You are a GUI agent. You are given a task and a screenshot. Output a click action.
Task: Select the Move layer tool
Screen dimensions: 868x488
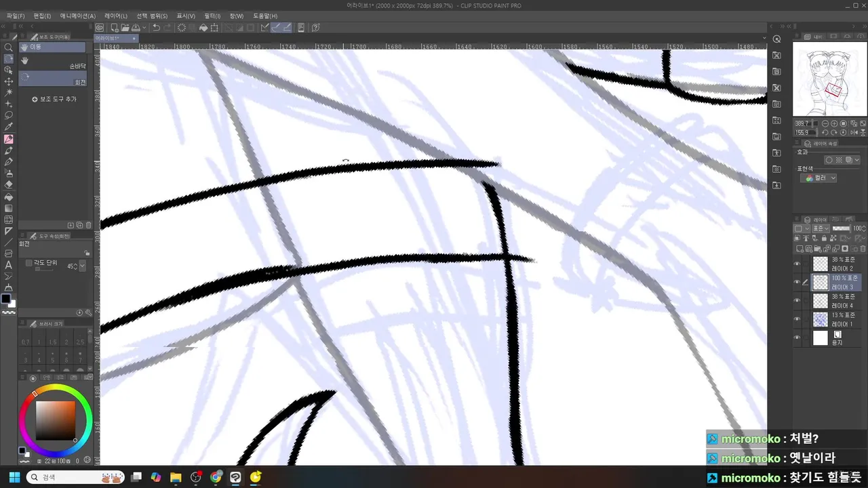(x=9, y=81)
